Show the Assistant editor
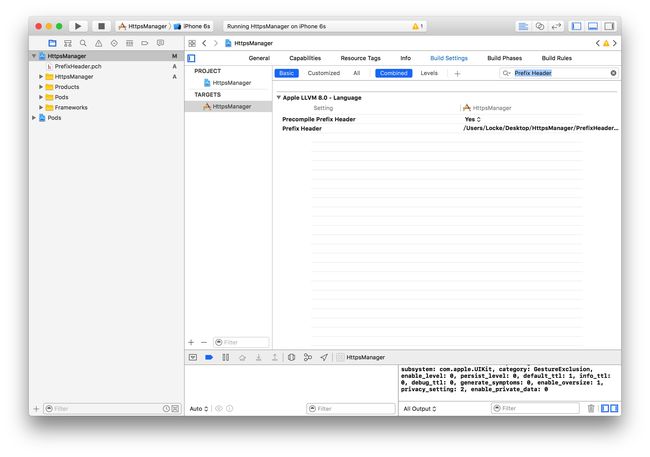The height and width of the screenshot is (457, 650). [540, 26]
